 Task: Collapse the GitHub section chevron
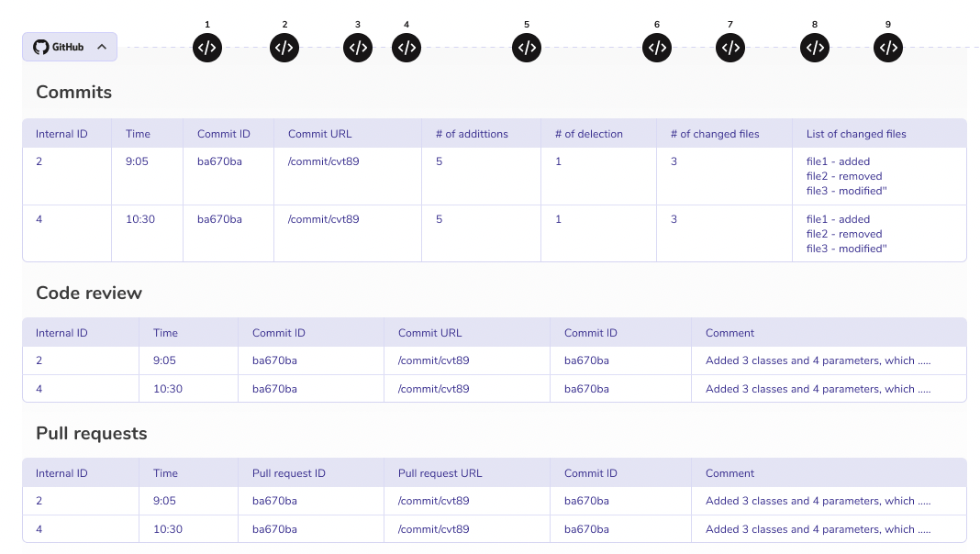102,47
